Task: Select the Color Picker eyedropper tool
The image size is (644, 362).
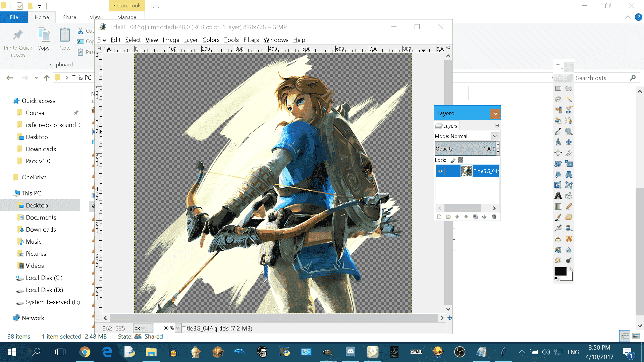Action: (558, 131)
